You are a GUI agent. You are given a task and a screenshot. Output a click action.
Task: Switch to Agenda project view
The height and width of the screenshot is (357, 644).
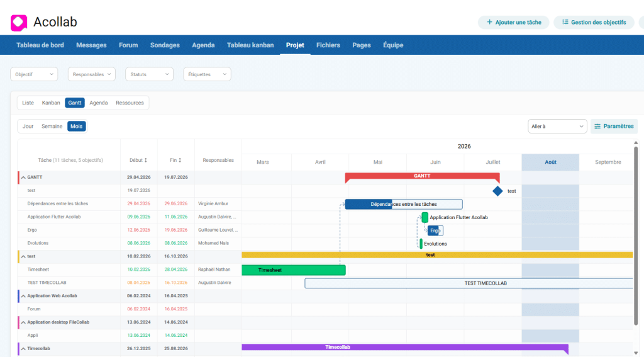(x=99, y=103)
